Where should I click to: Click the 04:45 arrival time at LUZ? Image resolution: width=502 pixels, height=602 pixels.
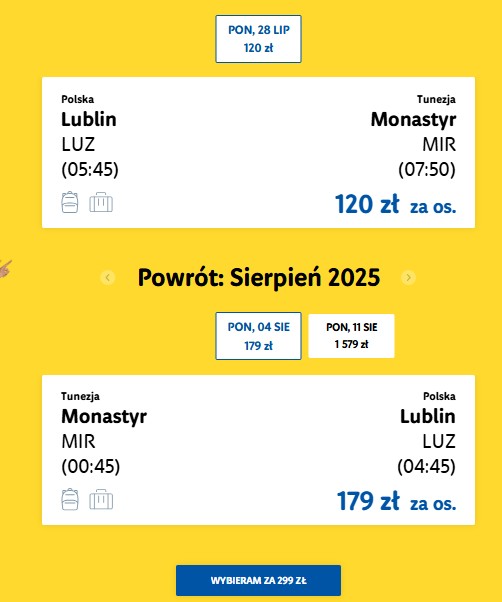[426, 466]
